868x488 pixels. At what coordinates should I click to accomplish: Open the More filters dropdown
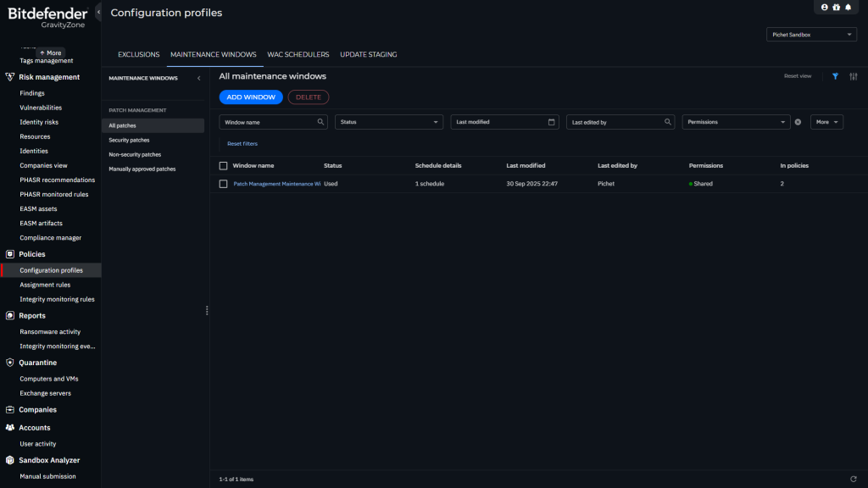826,122
